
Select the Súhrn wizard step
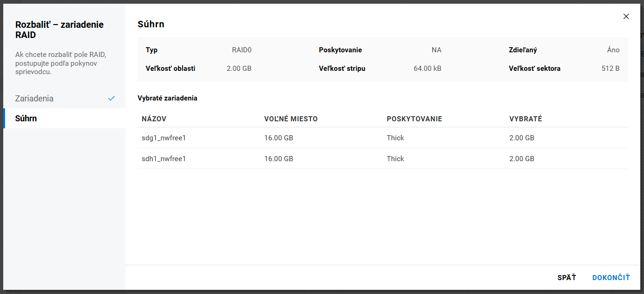26,119
